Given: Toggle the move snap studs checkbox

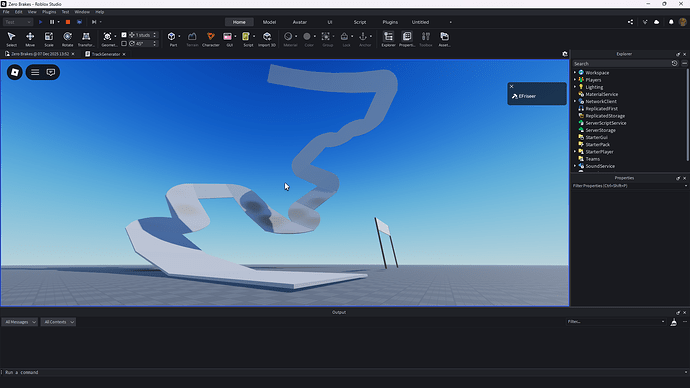Looking at the screenshot, I should coord(124,35).
